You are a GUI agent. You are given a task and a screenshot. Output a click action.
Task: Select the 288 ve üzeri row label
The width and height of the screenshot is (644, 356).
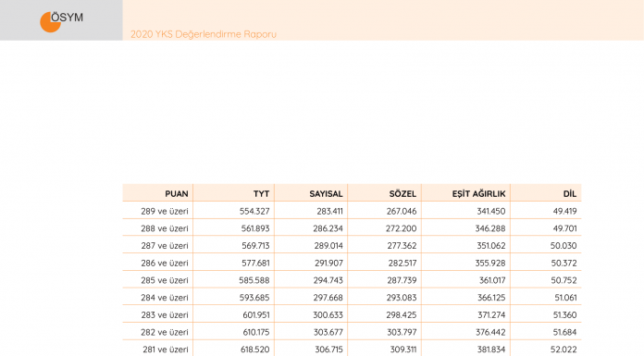pos(165,228)
